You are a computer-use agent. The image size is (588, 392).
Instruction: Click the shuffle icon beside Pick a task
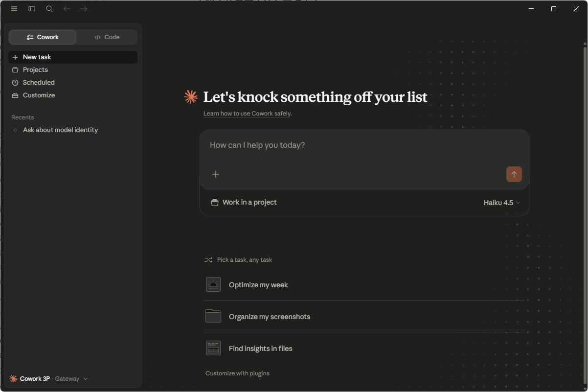(x=208, y=260)
